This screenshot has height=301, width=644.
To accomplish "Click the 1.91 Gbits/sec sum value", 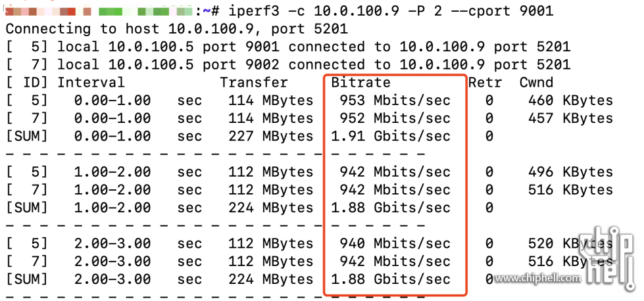I will (391, 136).
